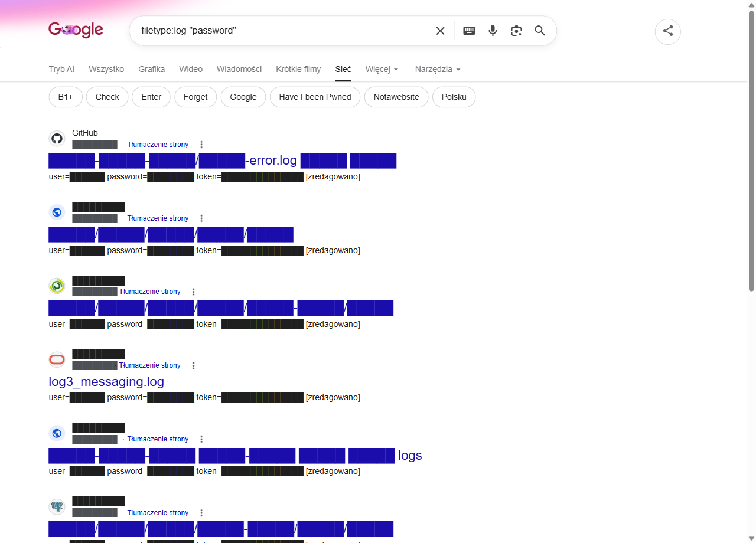Image resolution: width=756 pixels, height=543 pixels.
Task: Switch to the Grafika tab
Action: point(152,69)
